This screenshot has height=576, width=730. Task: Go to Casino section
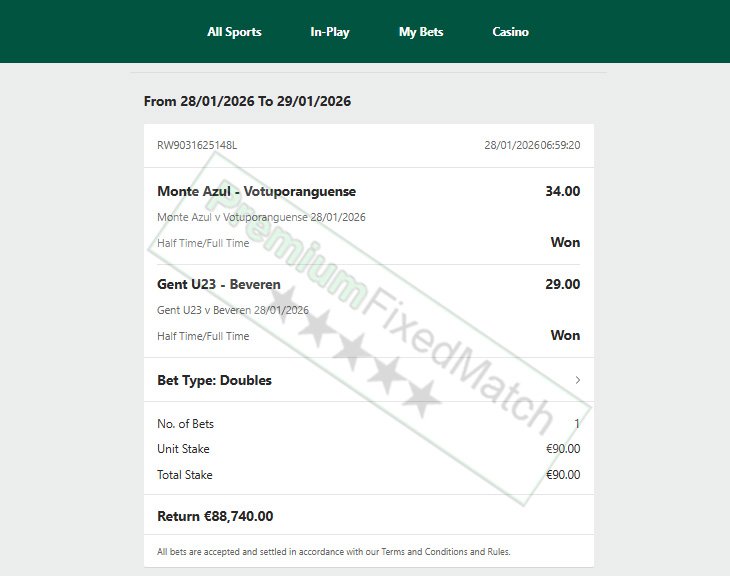(x=510, y=32)
